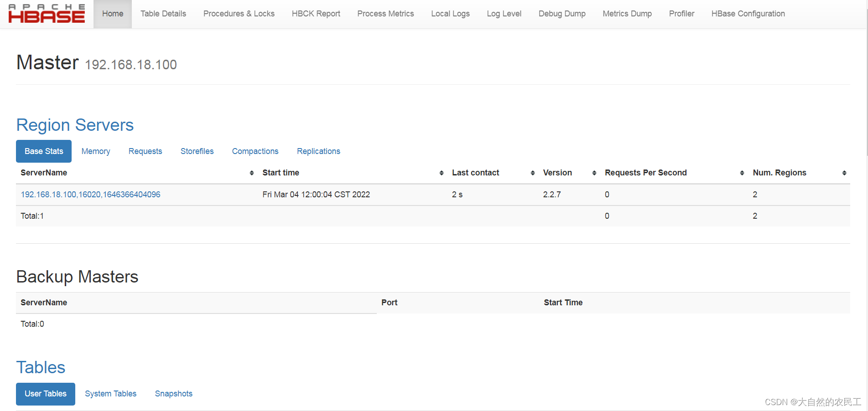
Task: Click the Total:1 row label
Action: tap(32, 216)
